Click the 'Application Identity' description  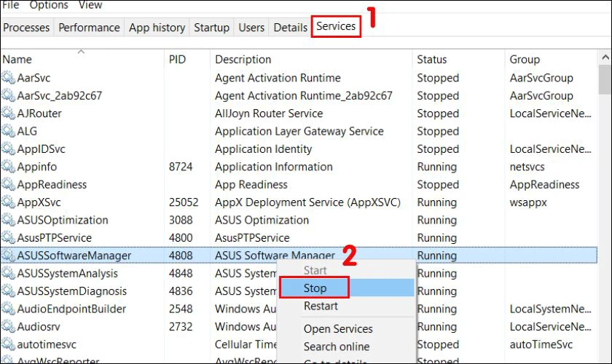(x=264, y=149)
